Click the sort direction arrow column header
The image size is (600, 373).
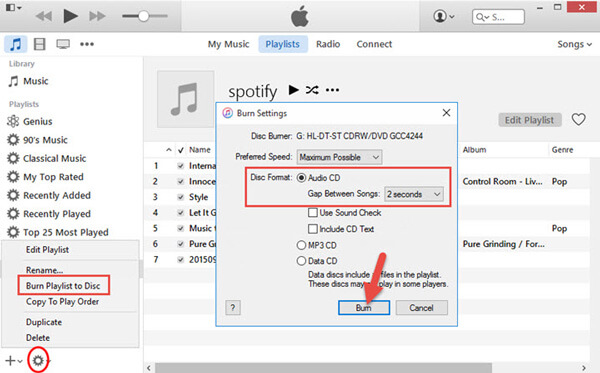pyautogui.click(x=169, y=150)
